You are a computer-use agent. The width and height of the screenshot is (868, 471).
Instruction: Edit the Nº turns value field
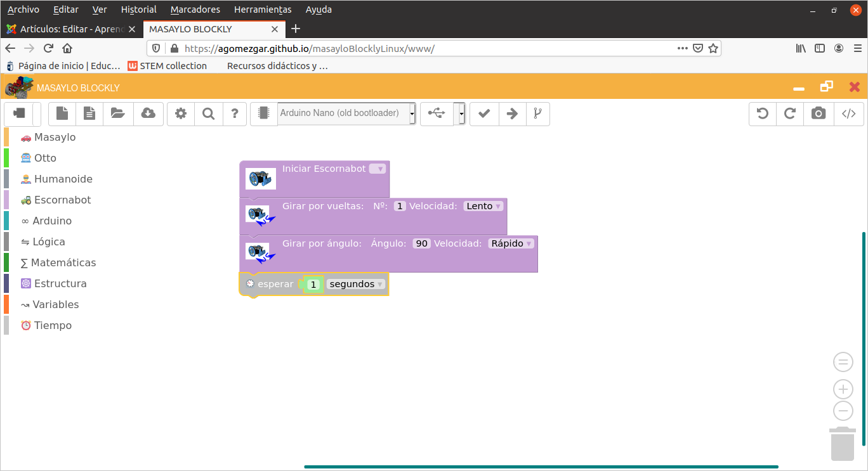[x=400, y=206]
